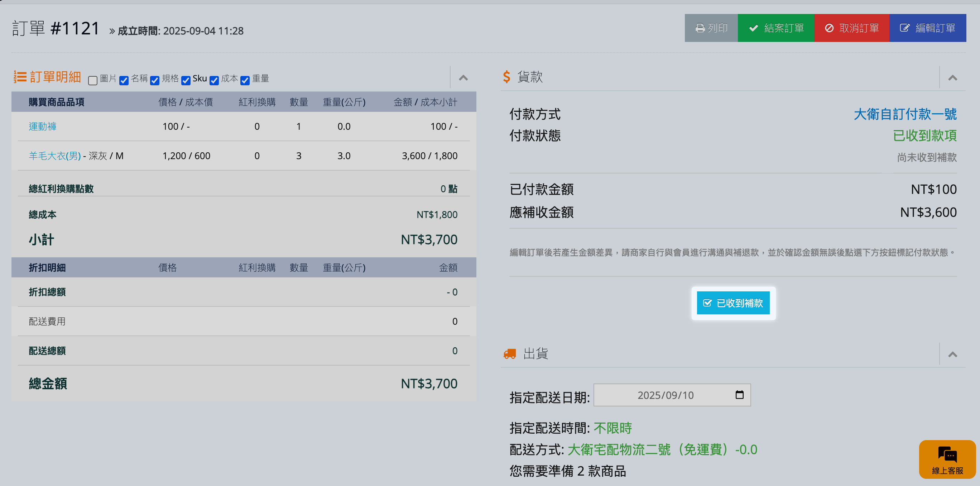Uncheck the 成本 cost checkbox
Image resolution: width=980 pixels, height=486 pixels.
pos(214,80)
